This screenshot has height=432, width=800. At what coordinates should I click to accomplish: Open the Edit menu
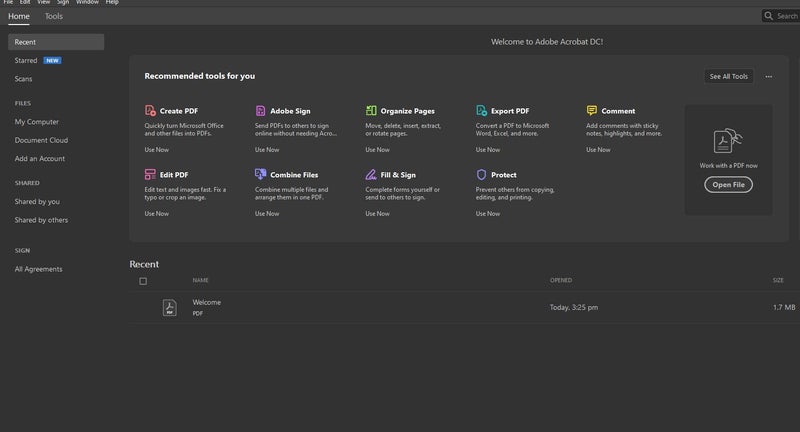click(25, 3)
